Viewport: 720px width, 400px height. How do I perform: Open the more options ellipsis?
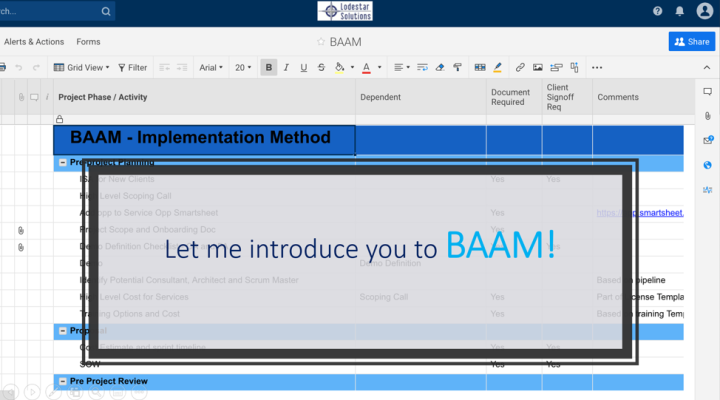[x=597, y=68]
